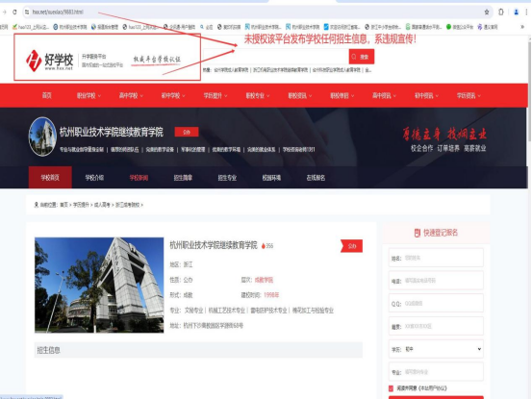Click the 好学校 site logo
The width and height of the screenshot is (532, 399).
pos(49,61)
